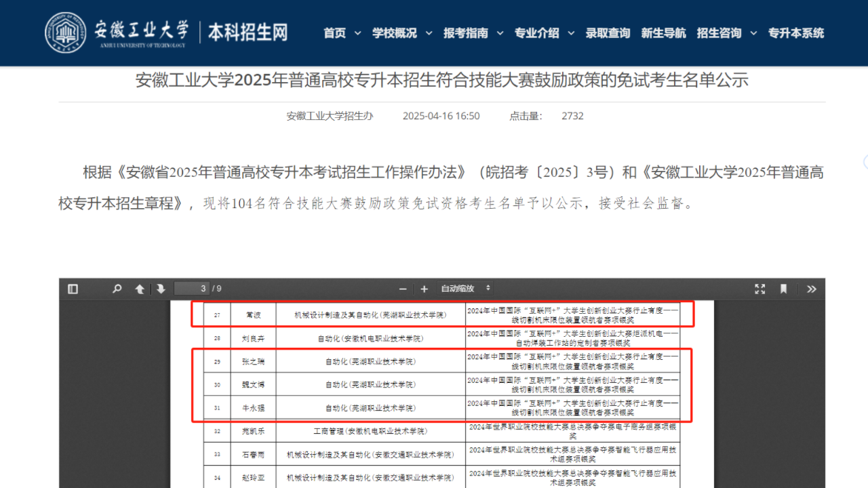Expand the 报考指南 menu
Image resolution: width=868 pixels, height=488 pixels.
pos(473,33)
